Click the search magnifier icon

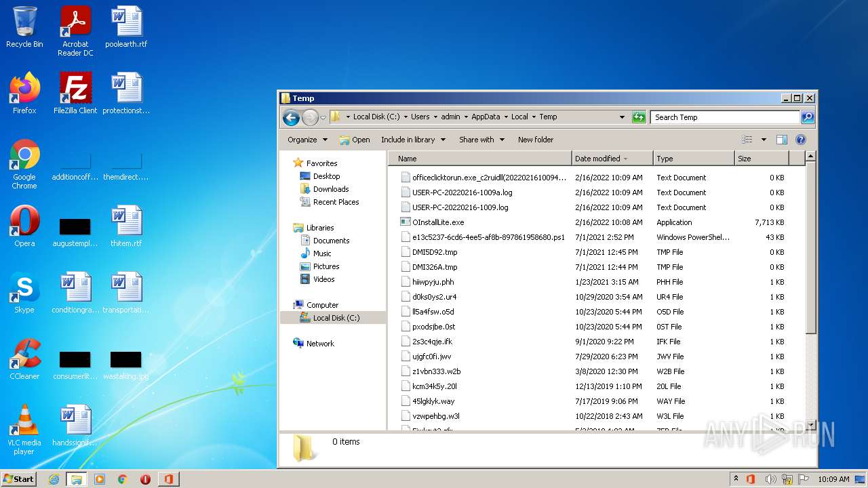[x=808, y=117]
